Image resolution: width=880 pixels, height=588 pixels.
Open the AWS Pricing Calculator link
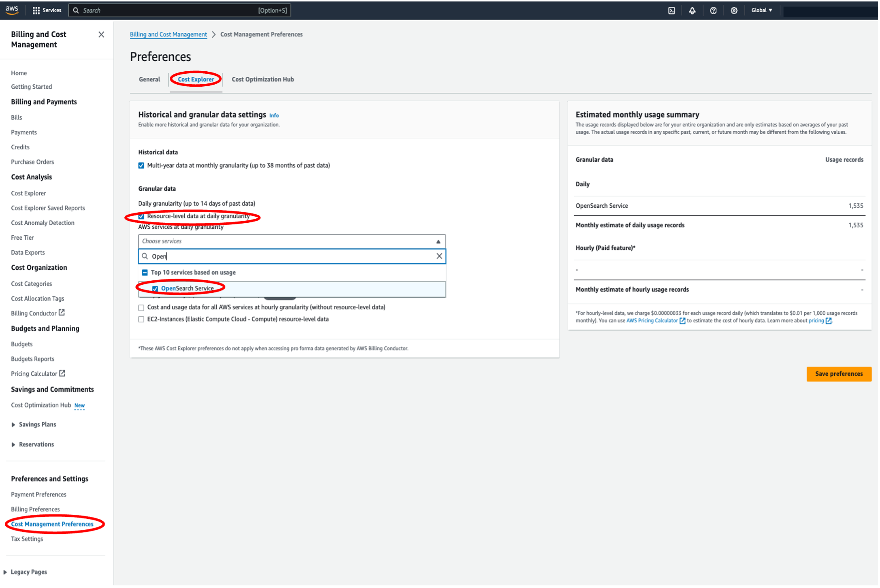coord(652,321)
